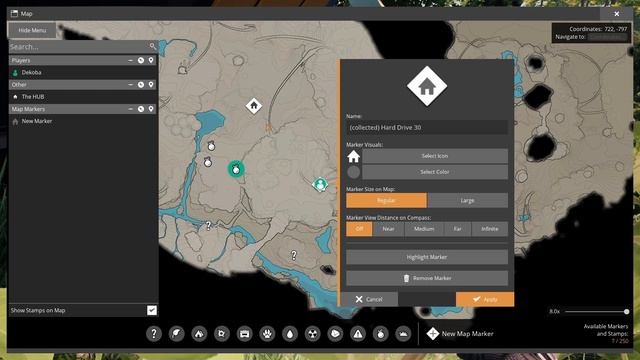The image size is (640, 360).
Task: Toggle map pin visibility for Other category
Action: pyautogui.click(x=151, y=84)
